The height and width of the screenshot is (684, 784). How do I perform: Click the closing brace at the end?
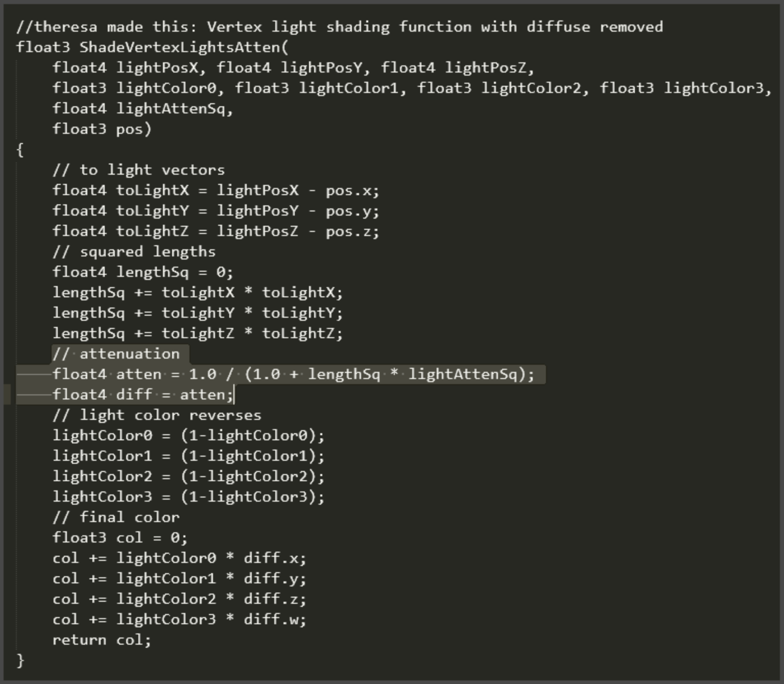[x=20, y=661]
